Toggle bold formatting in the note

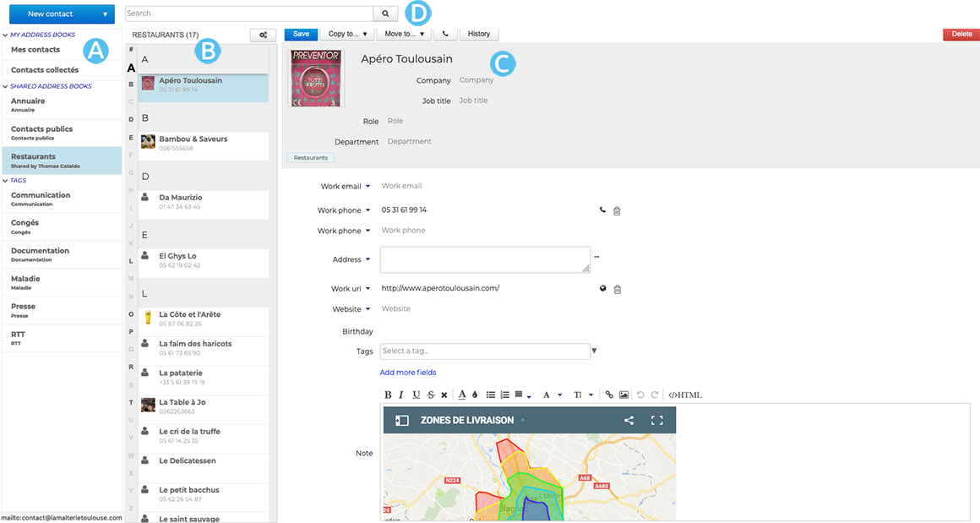pos(388,395)
